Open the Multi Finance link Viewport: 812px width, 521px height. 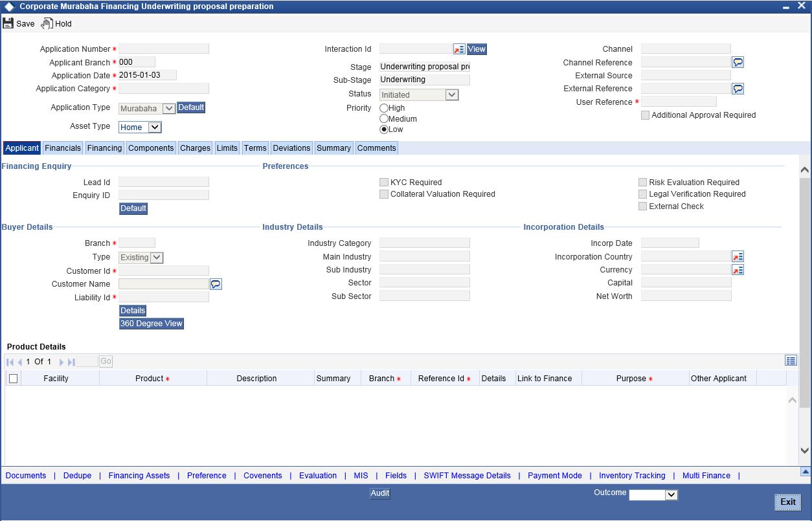(x=706, y=476)
